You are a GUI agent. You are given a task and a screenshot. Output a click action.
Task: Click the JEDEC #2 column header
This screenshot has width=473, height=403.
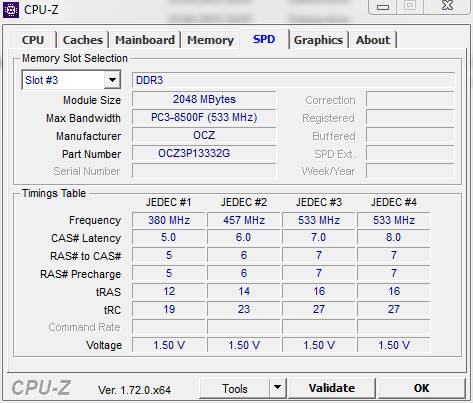[244, 202]
